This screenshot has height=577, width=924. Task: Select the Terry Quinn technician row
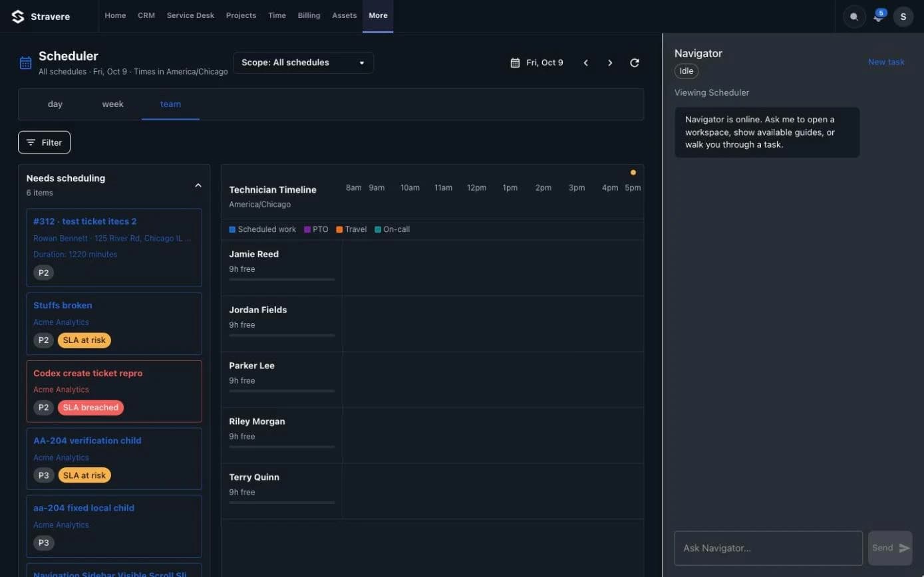432,491
